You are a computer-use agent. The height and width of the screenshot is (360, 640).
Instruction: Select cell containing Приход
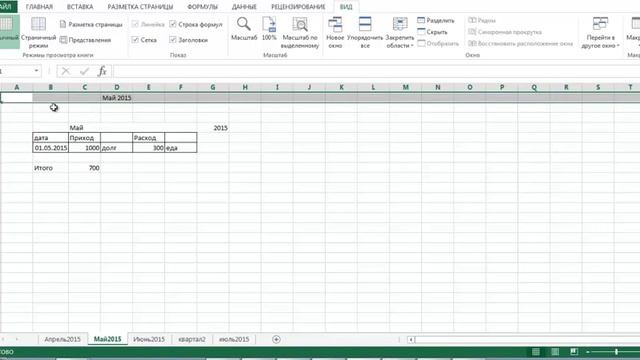tap(84, 138)
